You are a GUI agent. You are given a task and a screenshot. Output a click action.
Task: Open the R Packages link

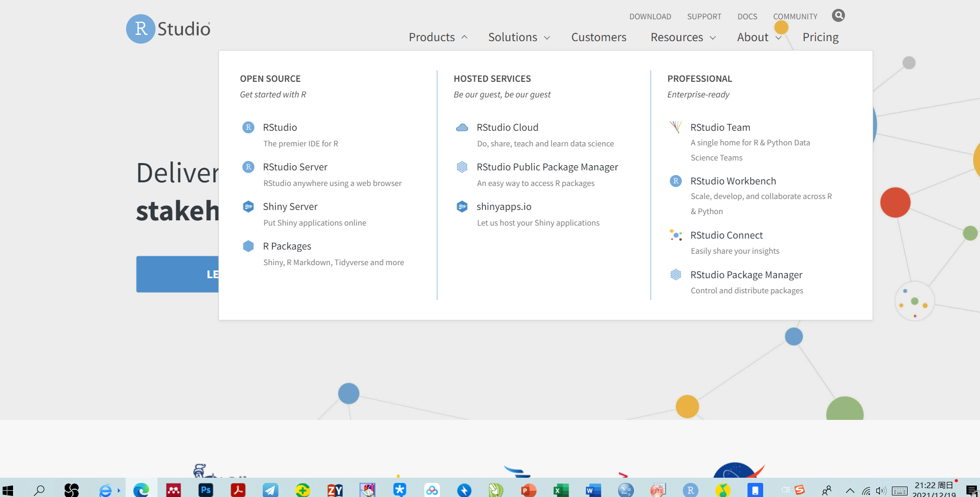(x=287, y=246)
